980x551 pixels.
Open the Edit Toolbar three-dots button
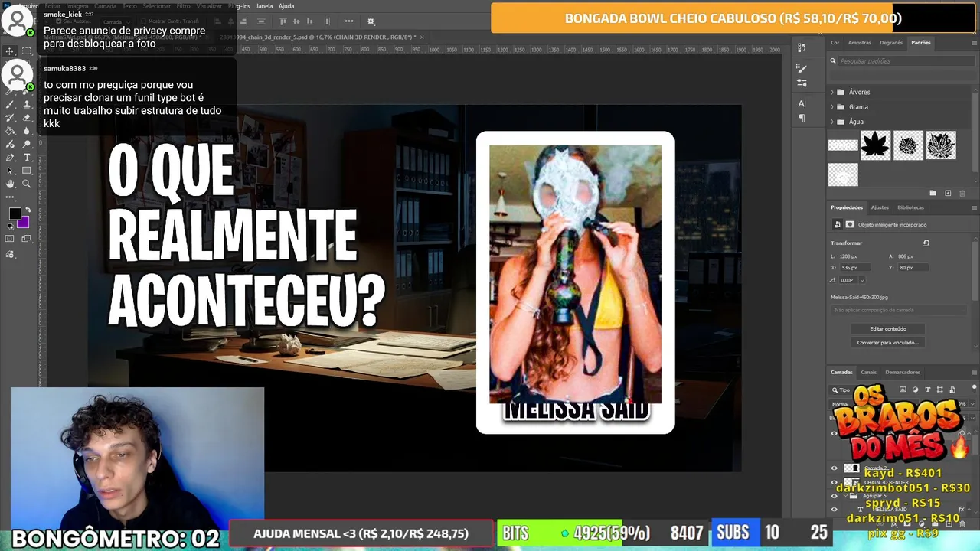click(10, 197)
